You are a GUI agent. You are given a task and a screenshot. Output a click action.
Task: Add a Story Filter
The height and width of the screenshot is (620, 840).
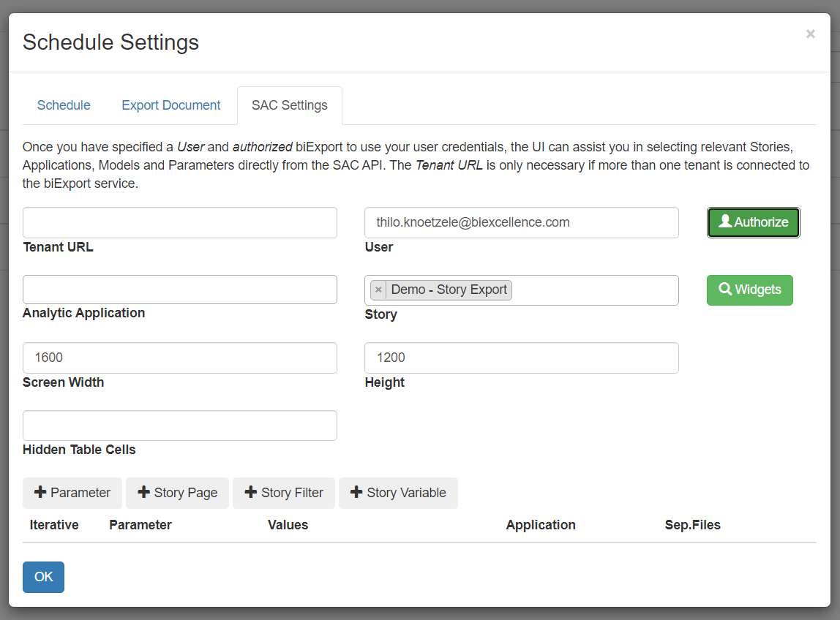pos(284,493)
